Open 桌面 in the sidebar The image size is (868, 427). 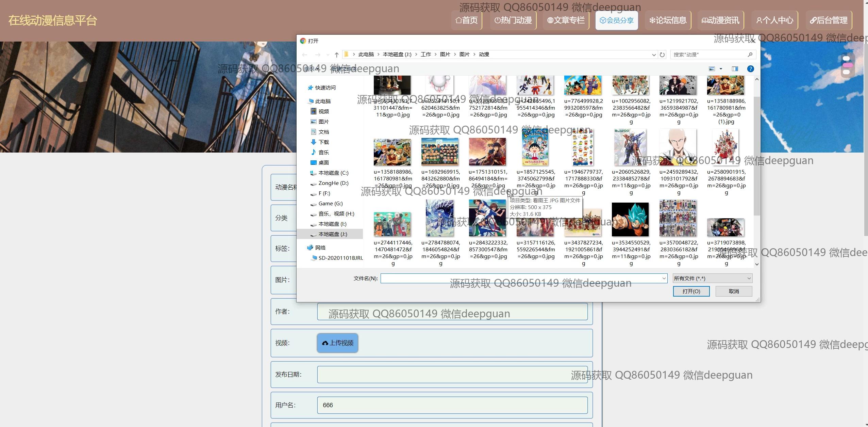[x=323, y=162]
